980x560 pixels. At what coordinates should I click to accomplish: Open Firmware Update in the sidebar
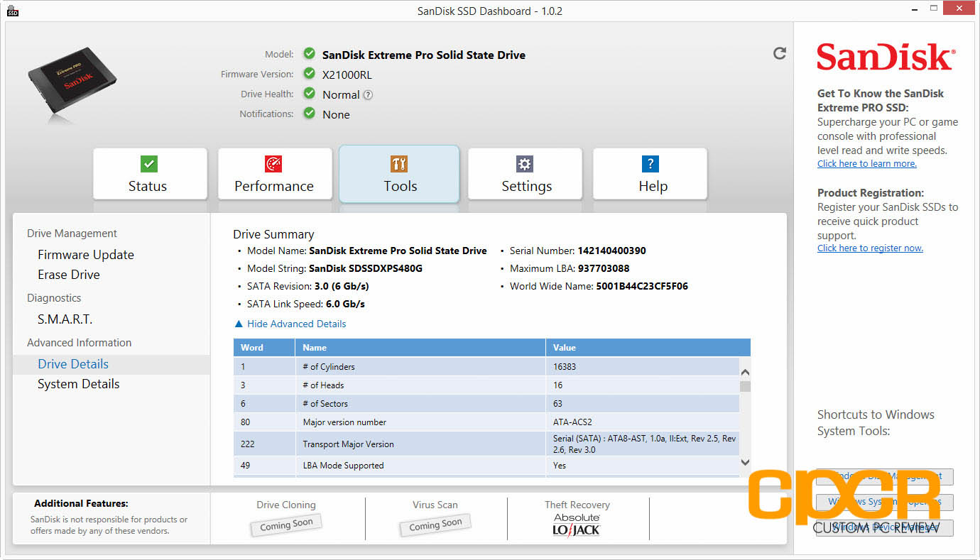tap(86, 255)
